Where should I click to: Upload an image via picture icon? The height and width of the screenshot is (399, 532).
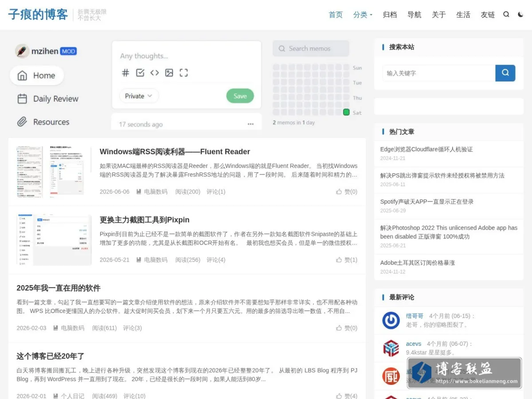(169, 73)
